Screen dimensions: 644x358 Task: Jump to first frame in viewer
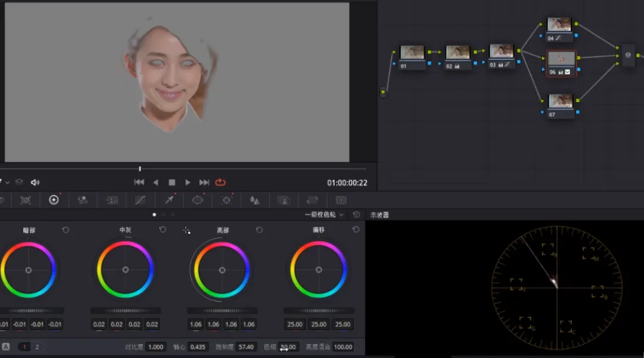click(x=139, y=182)
